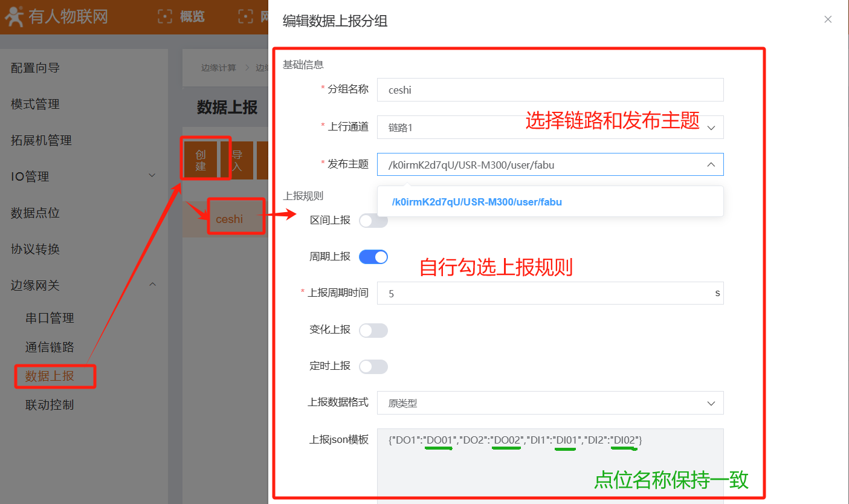
Task: Open the 上行通道 dropdown
Action: (550, 128)
